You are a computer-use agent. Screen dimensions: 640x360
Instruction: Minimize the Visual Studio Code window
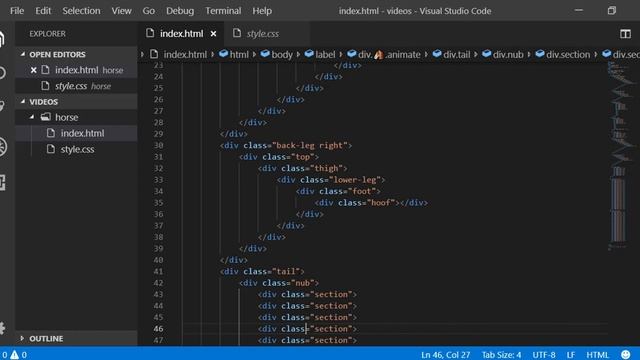pyautogui.click(x=579, y=10)
